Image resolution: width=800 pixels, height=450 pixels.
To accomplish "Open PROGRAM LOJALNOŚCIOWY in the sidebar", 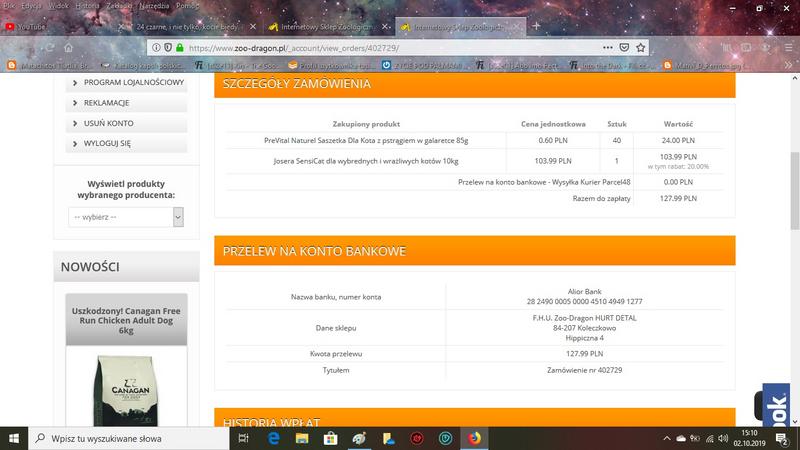I will point(127,82).
